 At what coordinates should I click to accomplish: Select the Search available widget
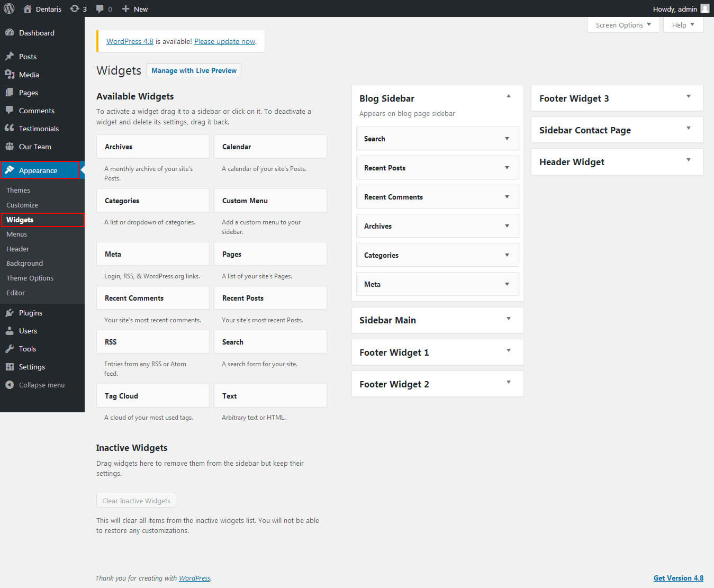coord(270,342)
